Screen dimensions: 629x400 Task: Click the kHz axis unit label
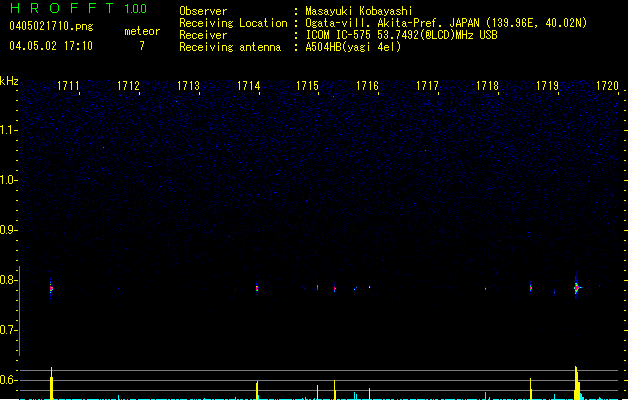[9, 81]
